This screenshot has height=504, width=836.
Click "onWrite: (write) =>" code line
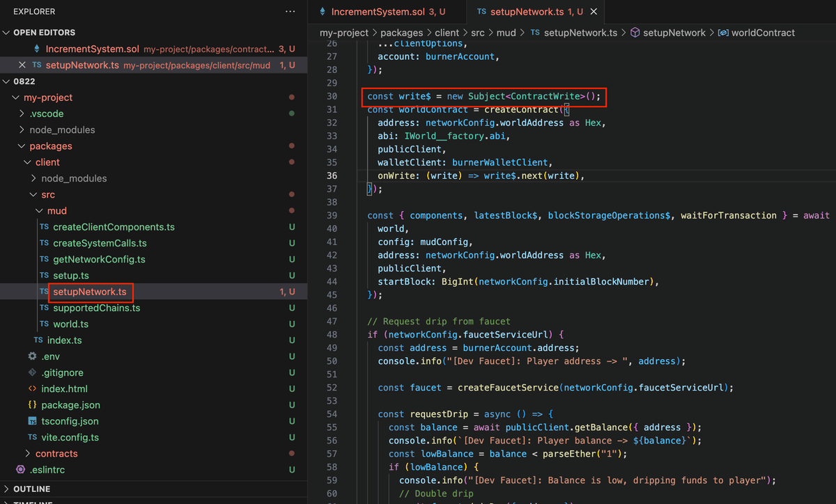[x=481, y=175]
